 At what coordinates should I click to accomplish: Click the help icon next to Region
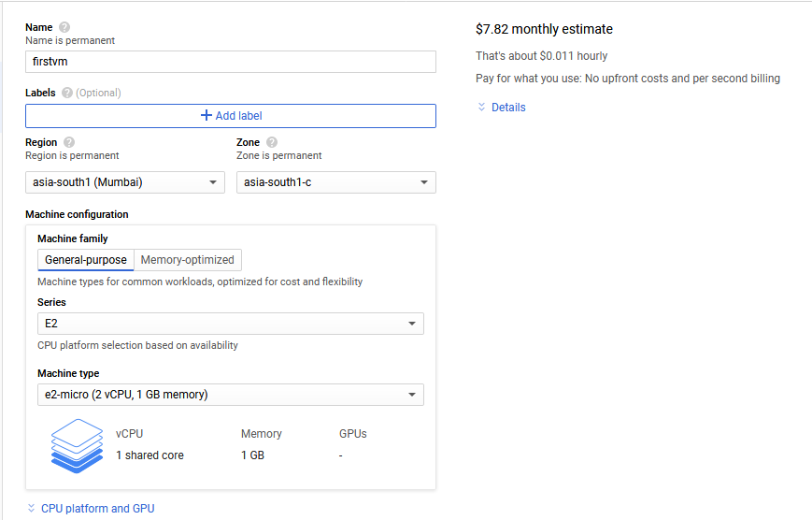69,142
